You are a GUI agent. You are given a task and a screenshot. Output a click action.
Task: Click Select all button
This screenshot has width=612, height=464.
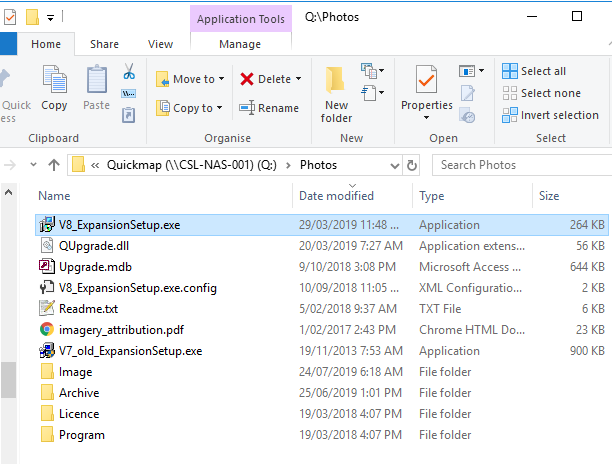(x=543, y=71)
